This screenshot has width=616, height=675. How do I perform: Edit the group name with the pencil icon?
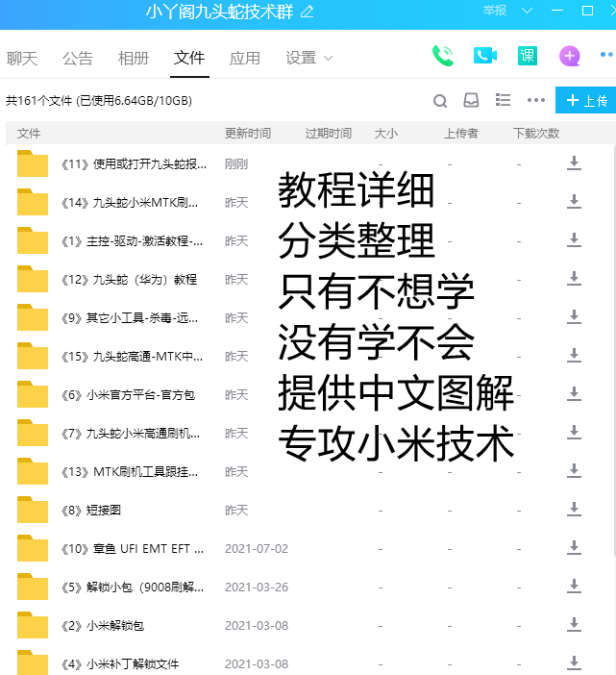(x=308, y=12)
